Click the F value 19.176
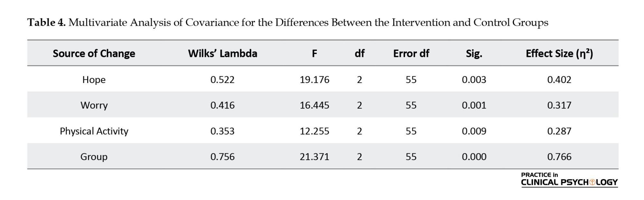The height and width of the screenshot is (200, 644). click(x=314, y=80)
